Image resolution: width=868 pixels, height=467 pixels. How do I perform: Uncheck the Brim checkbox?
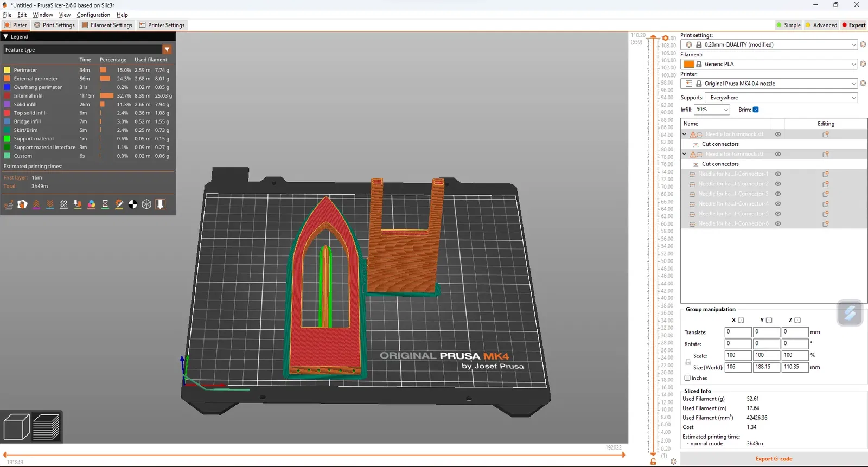coord(756,110)
